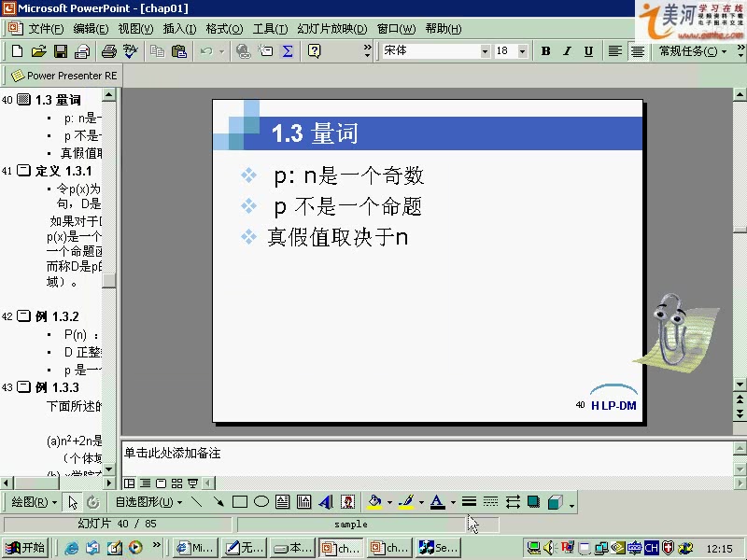Viewport: 747px width, 560px height.
Task: Click the Power Presenter RE button
Action: click(63, 76)
